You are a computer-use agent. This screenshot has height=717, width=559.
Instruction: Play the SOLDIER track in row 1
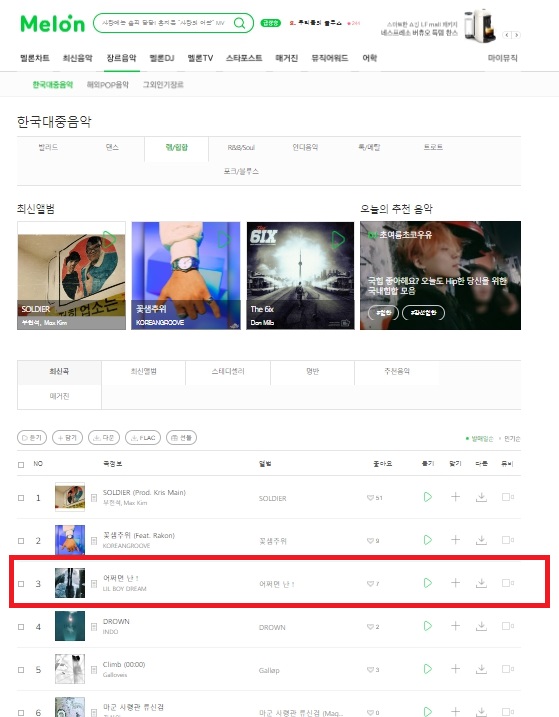click(x=428, y=497)
